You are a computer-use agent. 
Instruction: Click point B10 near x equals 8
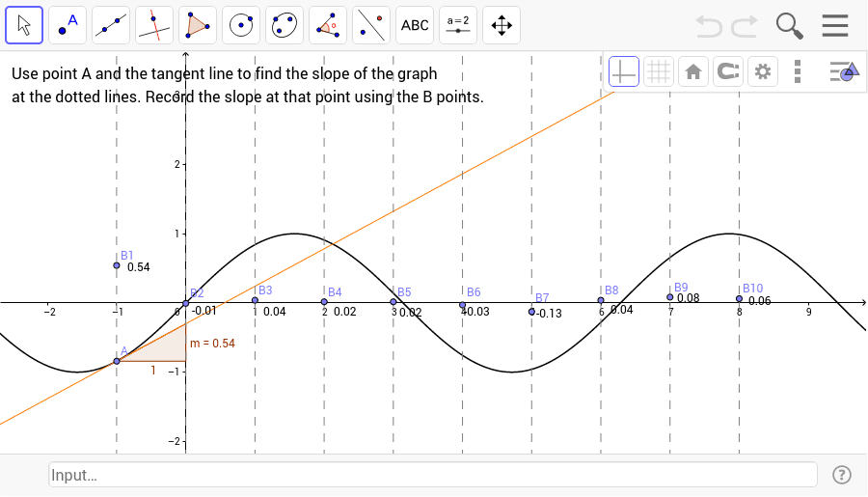click(740, 298)
